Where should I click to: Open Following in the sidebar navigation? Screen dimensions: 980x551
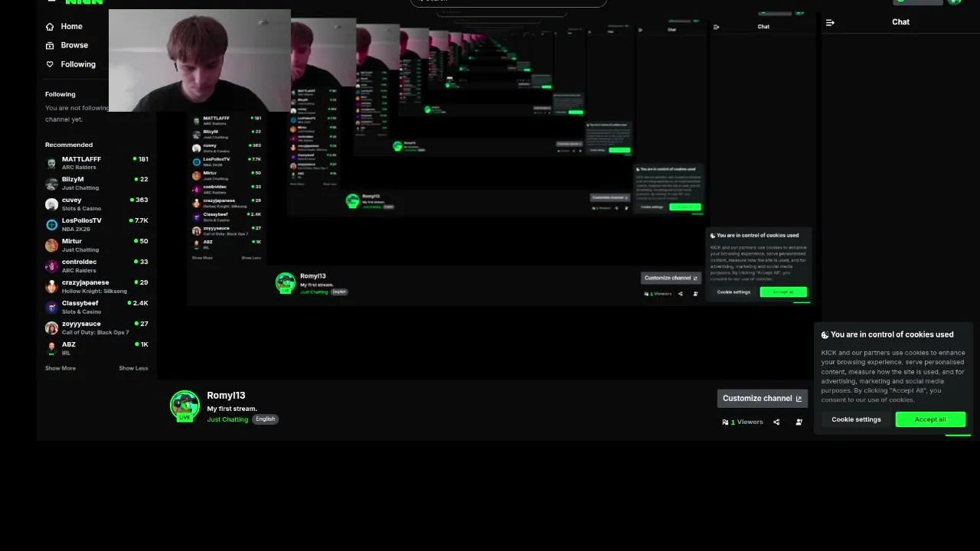71,64
